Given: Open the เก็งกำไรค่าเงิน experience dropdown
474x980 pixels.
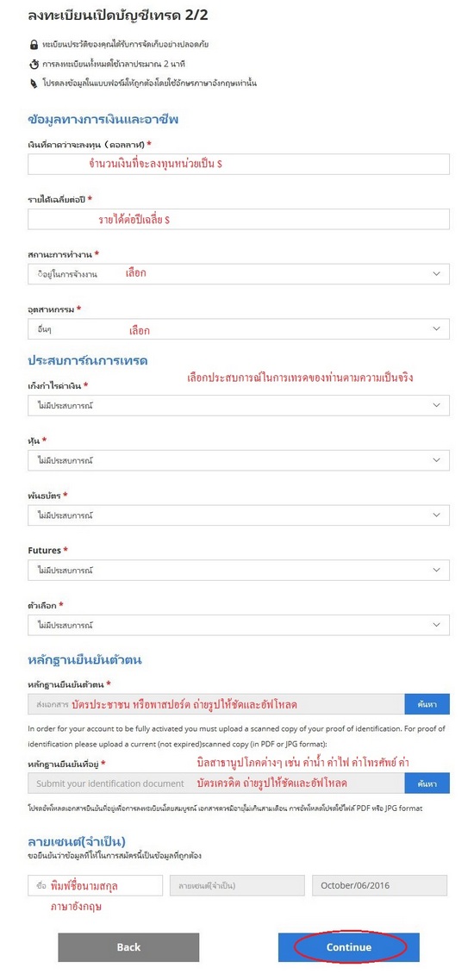Looking at the screenshot, I should pos(238,406).
